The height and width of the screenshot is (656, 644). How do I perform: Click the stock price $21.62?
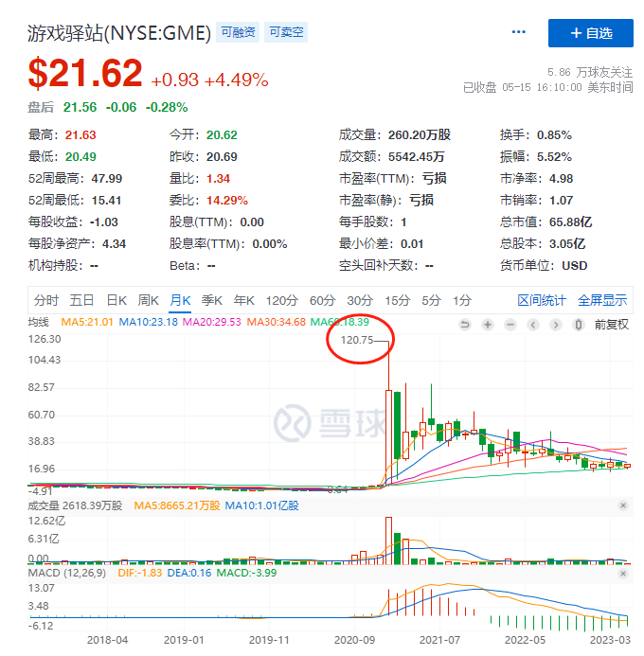[85, 73]
